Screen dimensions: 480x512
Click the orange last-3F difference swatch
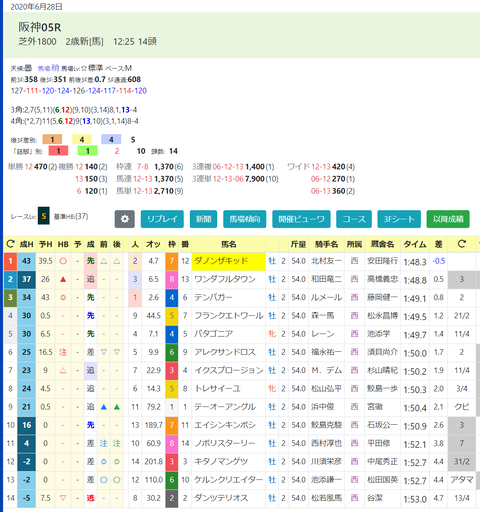pyautogui.click(x=52, y=139)
